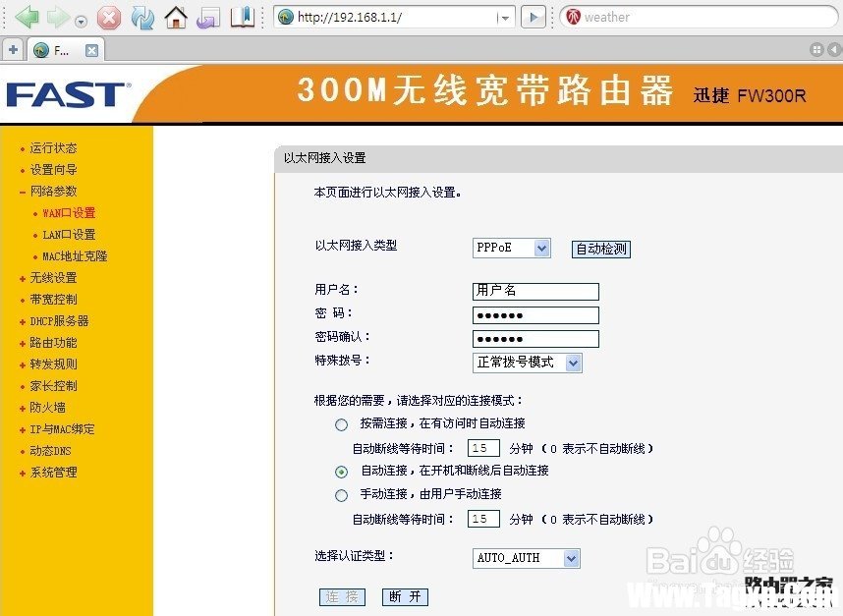This screenshot has height=616, width=843.
Task: Expand the 防火墙 menu section
Action: coord(47,408)
